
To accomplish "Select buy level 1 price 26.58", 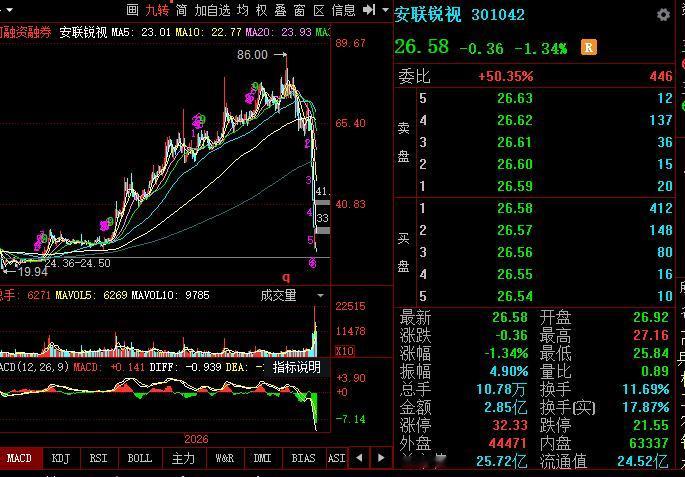I will (515, 208).
